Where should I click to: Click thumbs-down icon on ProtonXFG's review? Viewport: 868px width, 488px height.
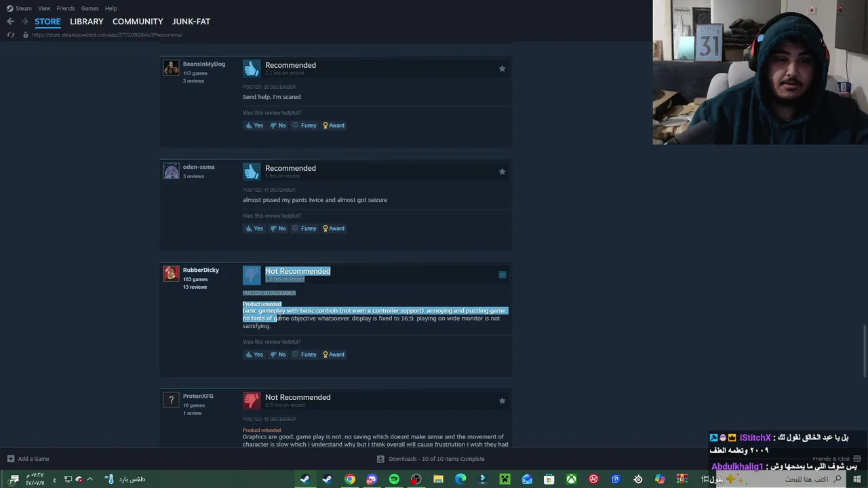point(252,401)
